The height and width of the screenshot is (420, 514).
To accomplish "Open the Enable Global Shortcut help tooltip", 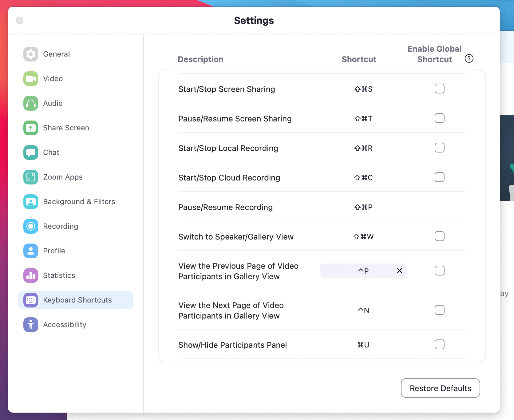I will (469, 58).
